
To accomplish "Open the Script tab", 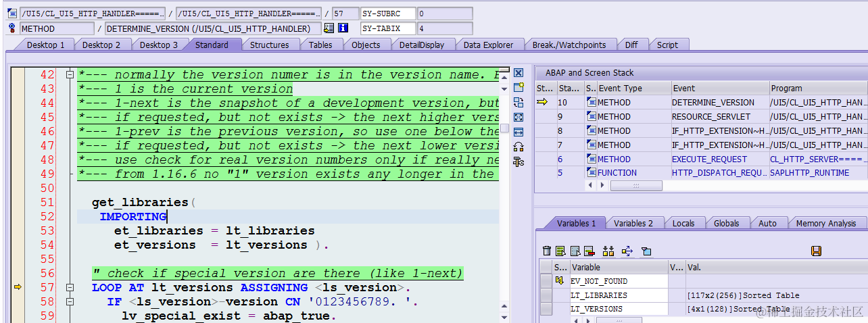I will (667, 45).
